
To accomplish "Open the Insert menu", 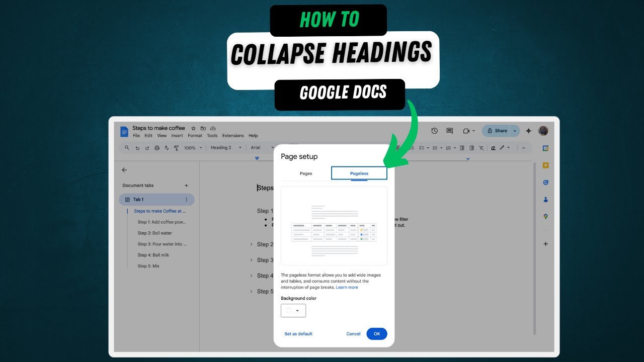I will tap(177, 136).
